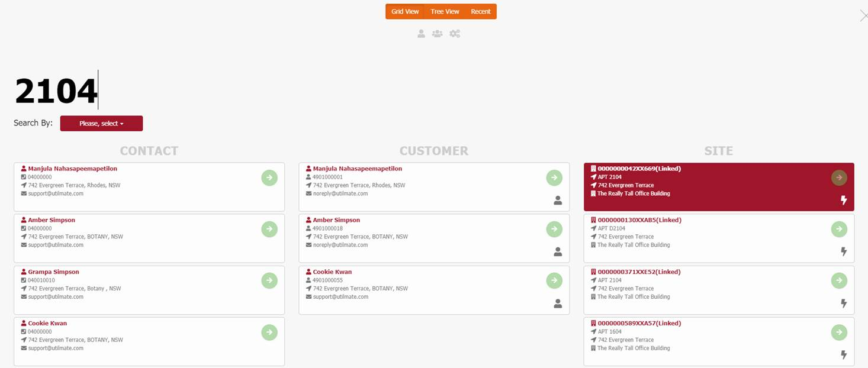Image resolution: width=868 pixels, height=368 pixels.
Task: Expand Grampa Simpson contact with the green arrow
Action: coord(269,280)
